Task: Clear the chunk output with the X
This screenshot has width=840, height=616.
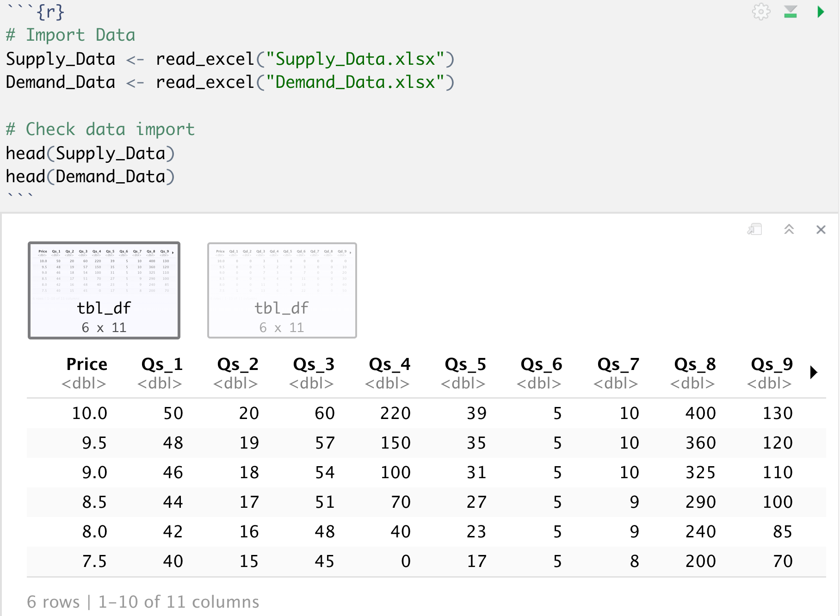Action: tap(821, 230)
